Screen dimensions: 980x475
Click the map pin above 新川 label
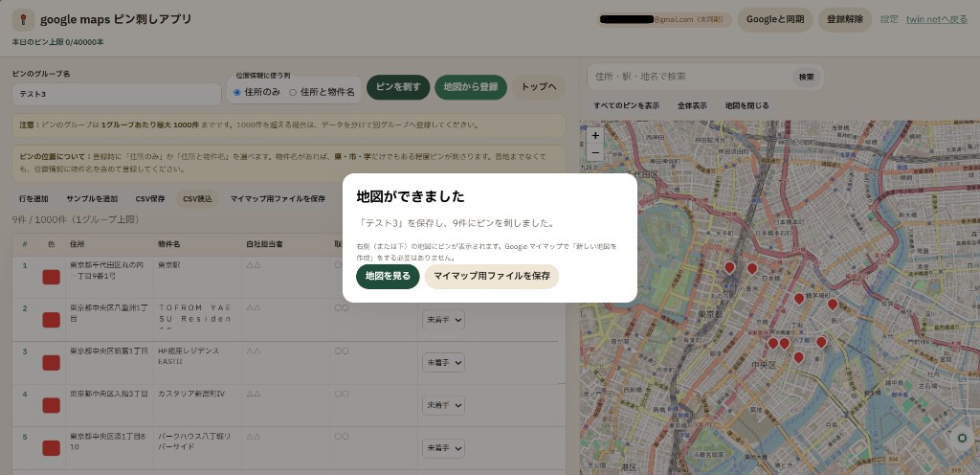point(833,305)
